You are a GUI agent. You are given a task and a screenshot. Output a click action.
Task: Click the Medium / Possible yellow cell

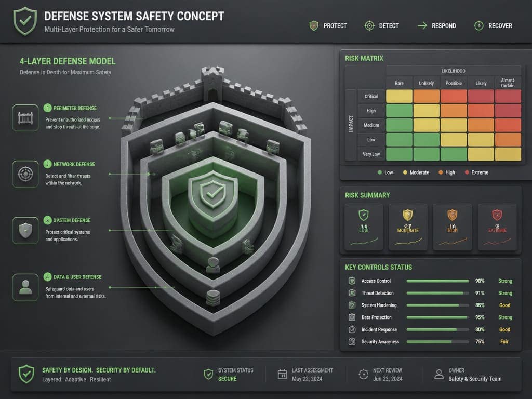pyautogui.click(x=454, y=125)
